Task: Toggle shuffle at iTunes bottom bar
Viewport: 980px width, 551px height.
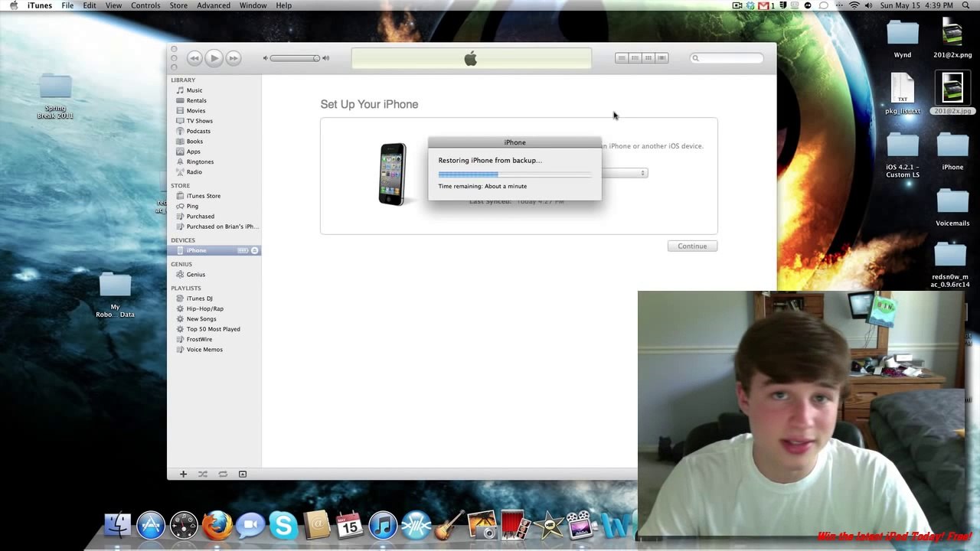Action: coord(203,474)
